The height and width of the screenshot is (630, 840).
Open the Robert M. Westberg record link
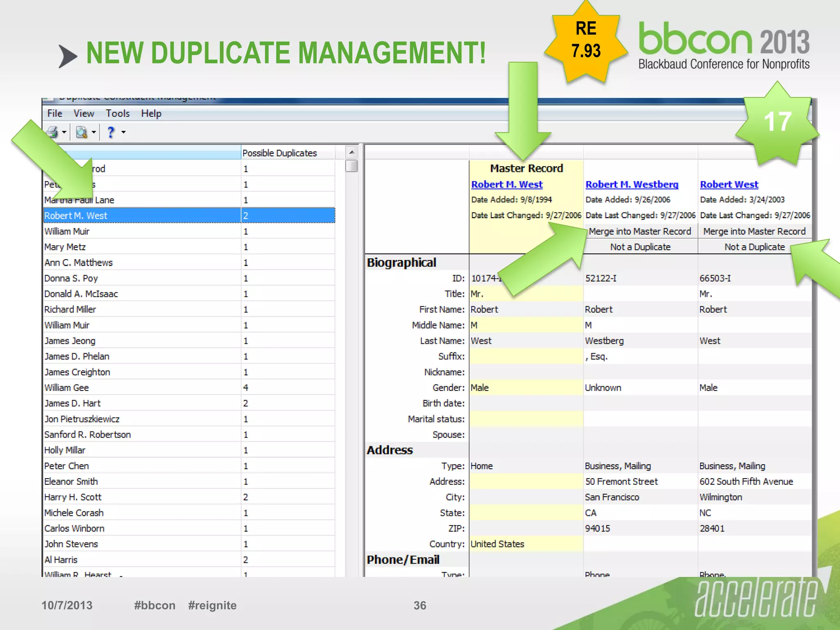(632, 185)
